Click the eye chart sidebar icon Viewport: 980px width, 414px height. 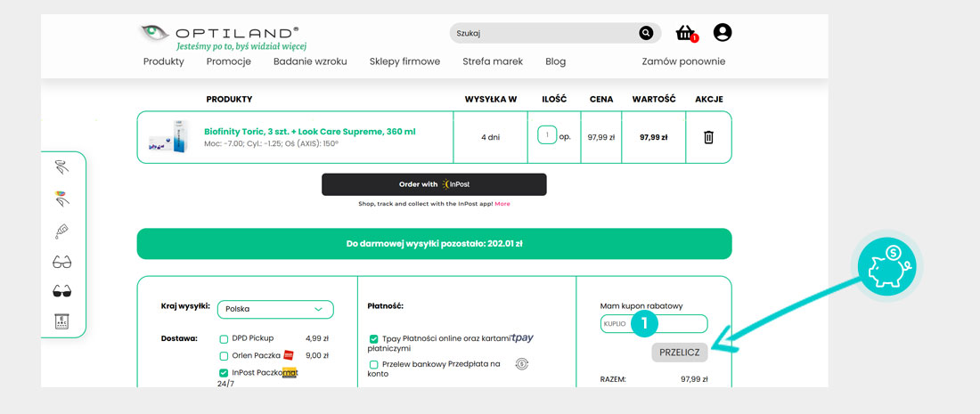coord(61,321)
